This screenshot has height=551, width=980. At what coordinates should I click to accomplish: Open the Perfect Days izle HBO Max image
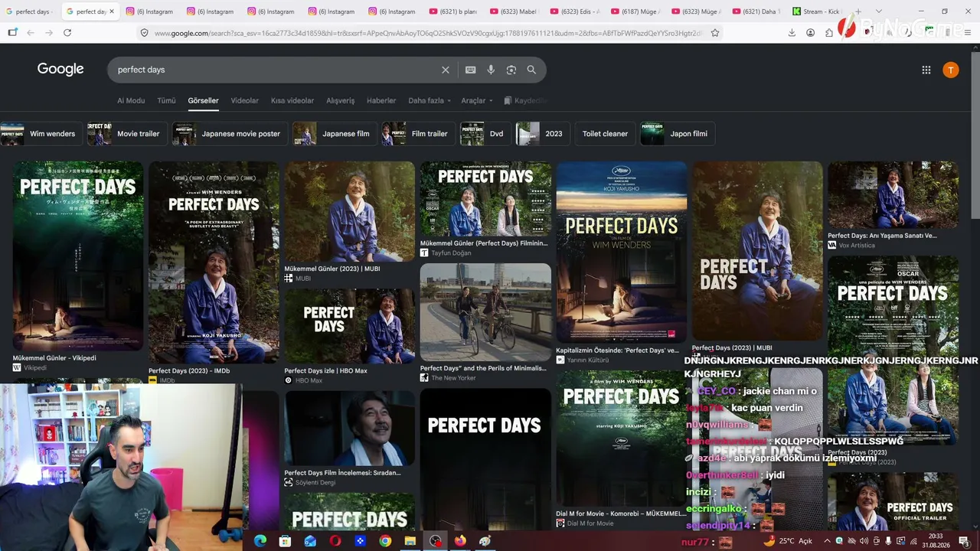(x=350, y=325)
